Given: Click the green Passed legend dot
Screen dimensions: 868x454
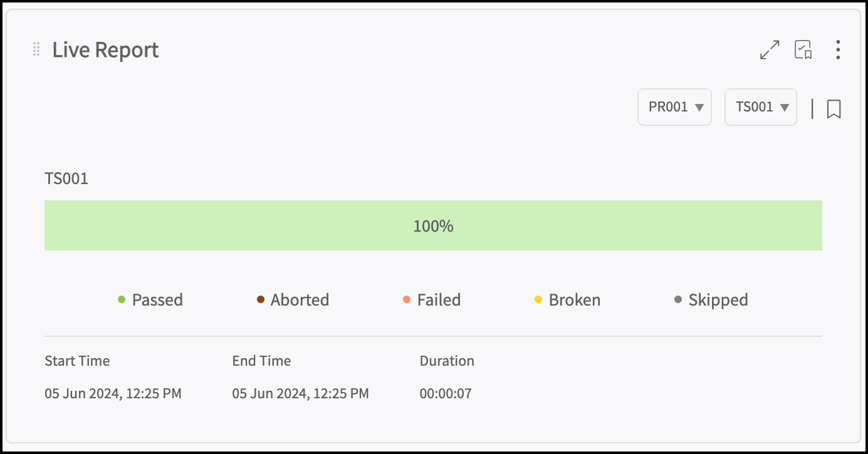Looking at the screenshot, I should [122, 300].
